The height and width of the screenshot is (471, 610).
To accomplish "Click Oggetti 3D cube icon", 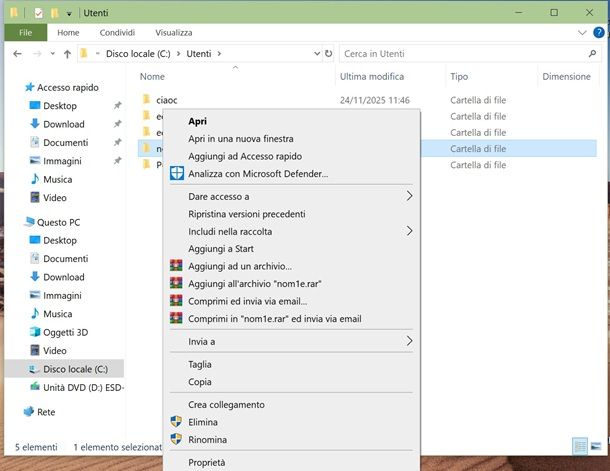I will pyautogui.click(x=35, y=332).
